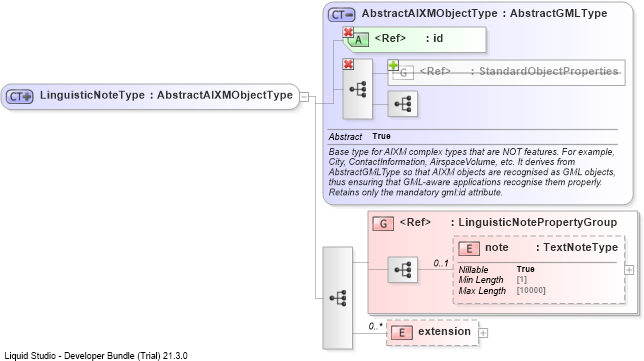Screen dimensions: 644x361
Task: Collapse the LinguisticNoteType node
Action: pyautogui.click(x=304, y=97)
